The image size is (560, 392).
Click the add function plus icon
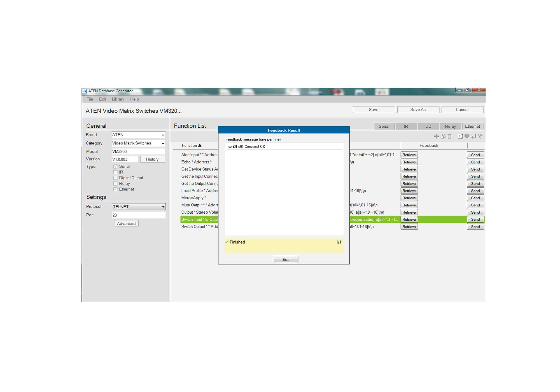coord(436,136)
